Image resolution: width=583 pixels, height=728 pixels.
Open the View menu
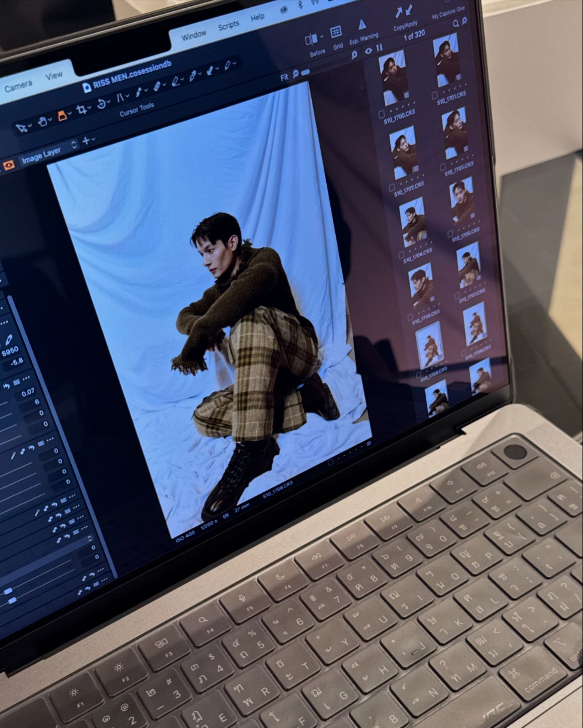(x=54, y=76)
